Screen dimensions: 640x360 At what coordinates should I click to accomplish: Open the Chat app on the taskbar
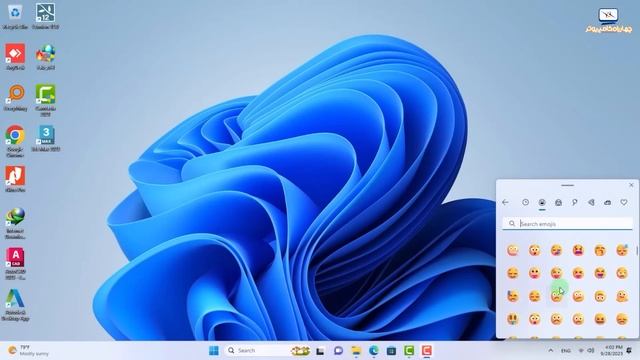pos(338,351)
